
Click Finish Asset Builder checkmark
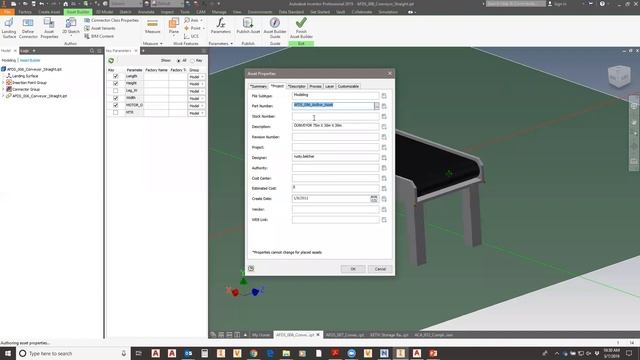point(301,28)
